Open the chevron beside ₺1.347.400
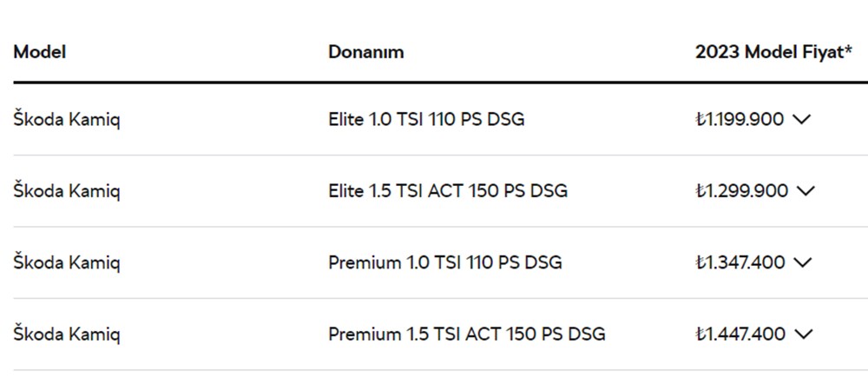The width and height of the screenshot is (868, 384). pos(801,262)
